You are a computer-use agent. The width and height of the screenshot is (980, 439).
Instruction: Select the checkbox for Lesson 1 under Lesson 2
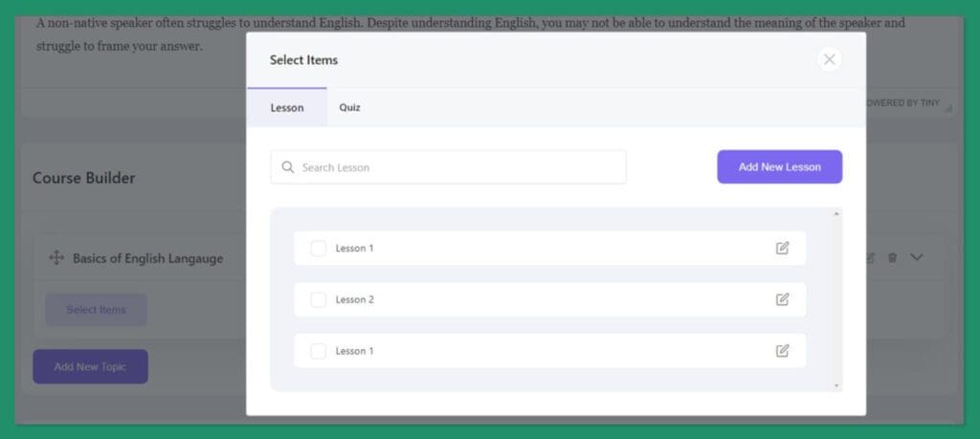(319, 351)
